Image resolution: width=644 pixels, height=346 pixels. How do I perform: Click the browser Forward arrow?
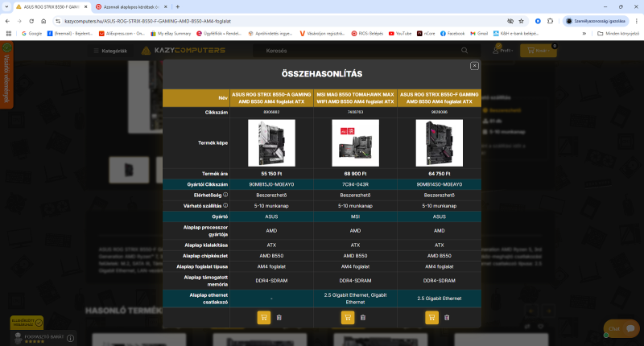coord(19,21)
